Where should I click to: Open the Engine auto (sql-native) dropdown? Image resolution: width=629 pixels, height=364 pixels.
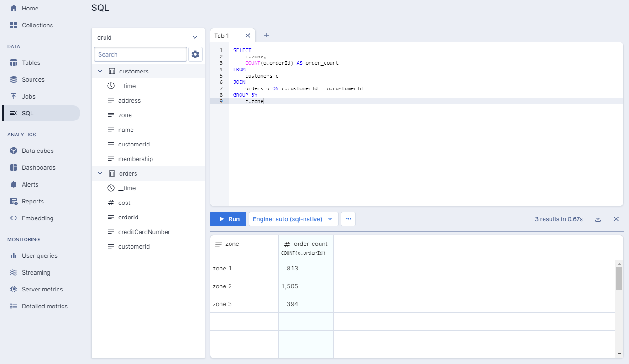293,219
